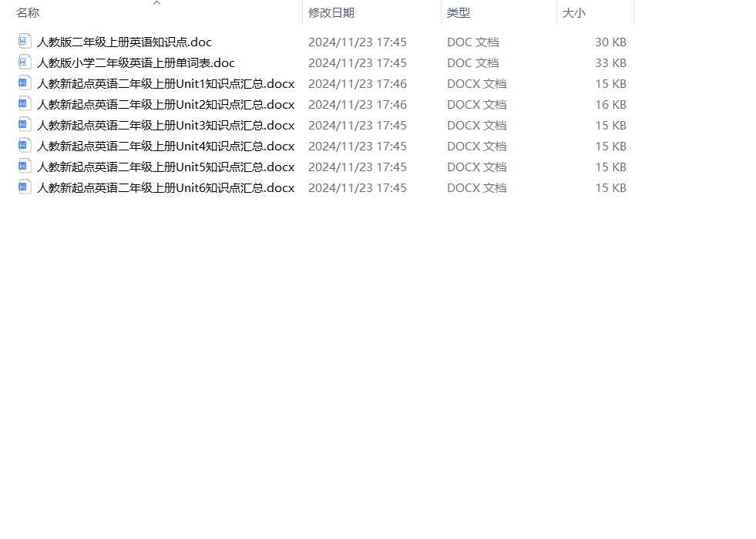Sort files by 修改日期 column header
The height and width of the screenshot is (539, 756).
pyautogui.click(x=331, y=13)
